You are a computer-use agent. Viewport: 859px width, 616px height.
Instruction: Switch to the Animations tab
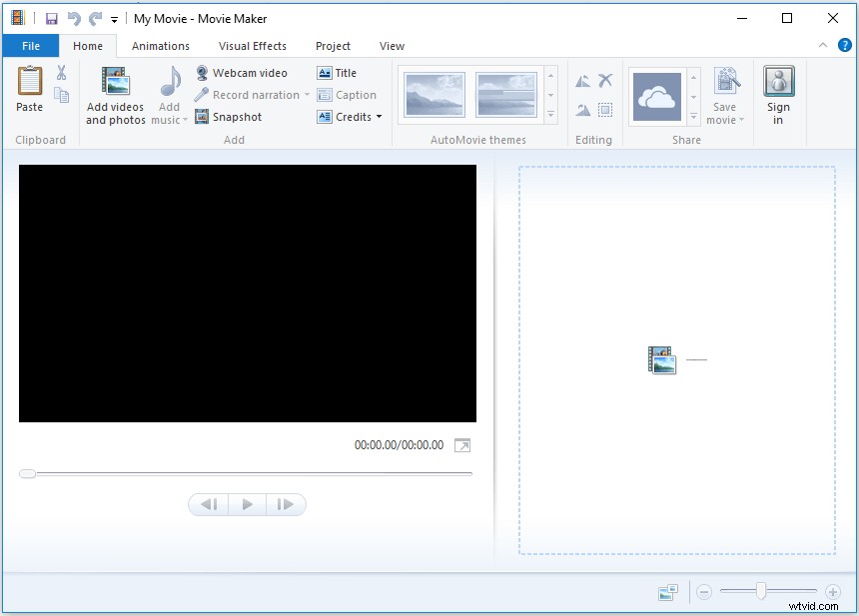coord(161,45)
